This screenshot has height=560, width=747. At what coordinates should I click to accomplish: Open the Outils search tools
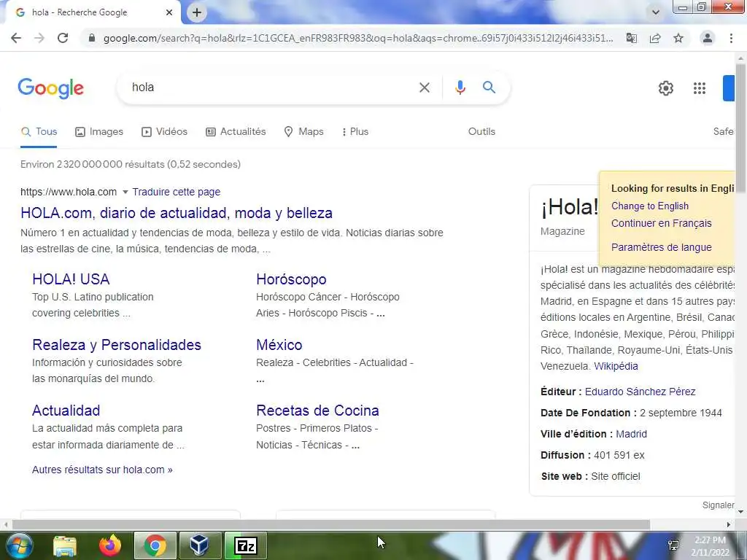tap(481, 132)
